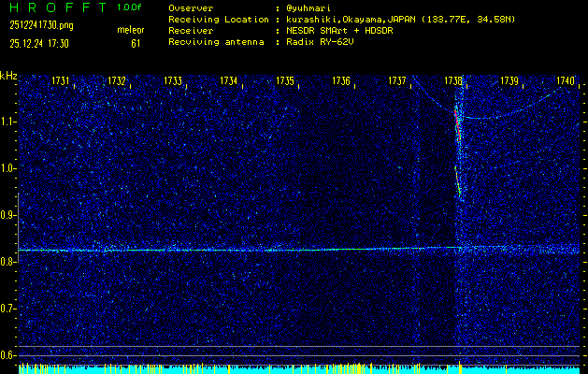Screen dimensions: 588x374
Task: Click the version label 1.00f
Action: (x=129, y=7)
